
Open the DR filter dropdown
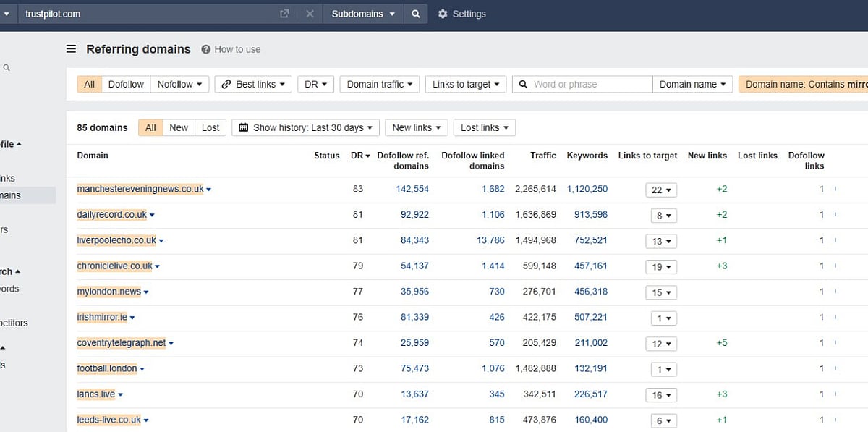315,84
